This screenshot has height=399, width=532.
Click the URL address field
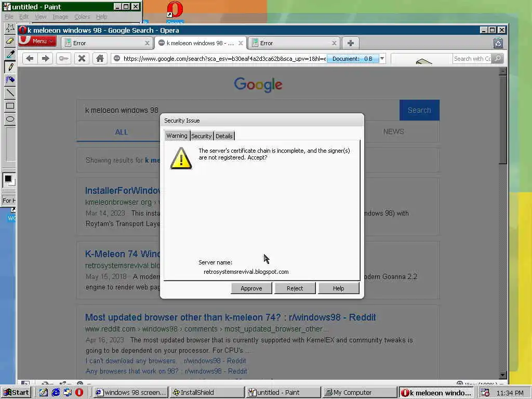coord(224,59)
